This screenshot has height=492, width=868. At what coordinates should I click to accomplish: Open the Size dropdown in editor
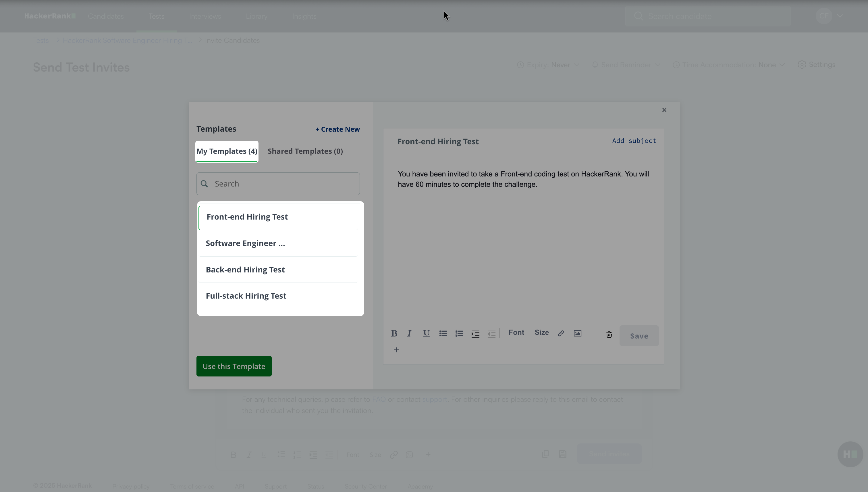(541, 333)
